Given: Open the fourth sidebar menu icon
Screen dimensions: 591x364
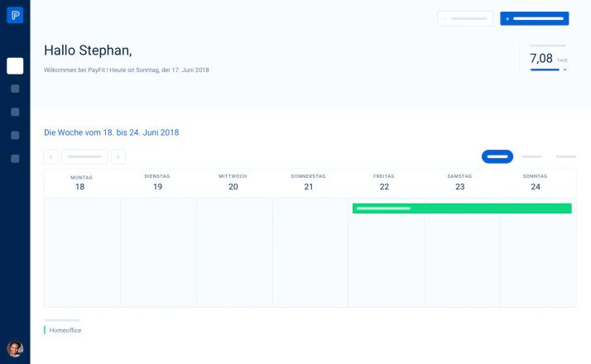Looking at the screenshot, I should pos(15,136).
